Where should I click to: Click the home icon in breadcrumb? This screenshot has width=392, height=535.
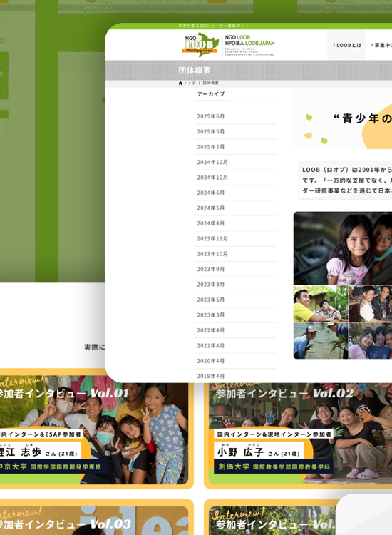click(180, 83)
